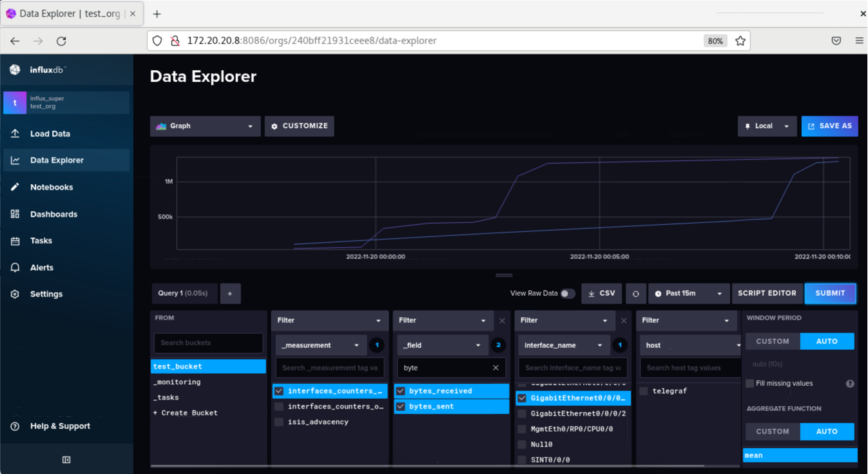Image resolution: width=868 pixels, height=474 pixels.
Task: Check the isis_advacency measurement
Action: coord(279,422)
